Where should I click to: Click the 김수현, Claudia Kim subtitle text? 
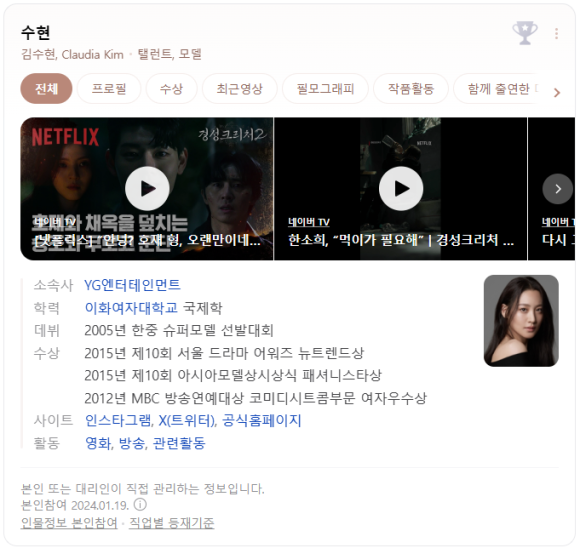72,54
